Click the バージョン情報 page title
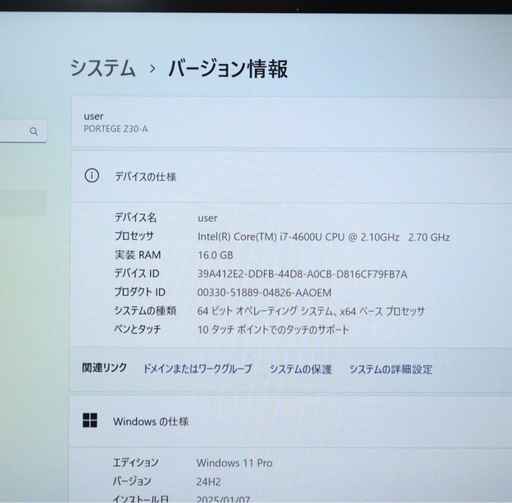This screenshot has width=512, height=503. [x=228, y=69]
